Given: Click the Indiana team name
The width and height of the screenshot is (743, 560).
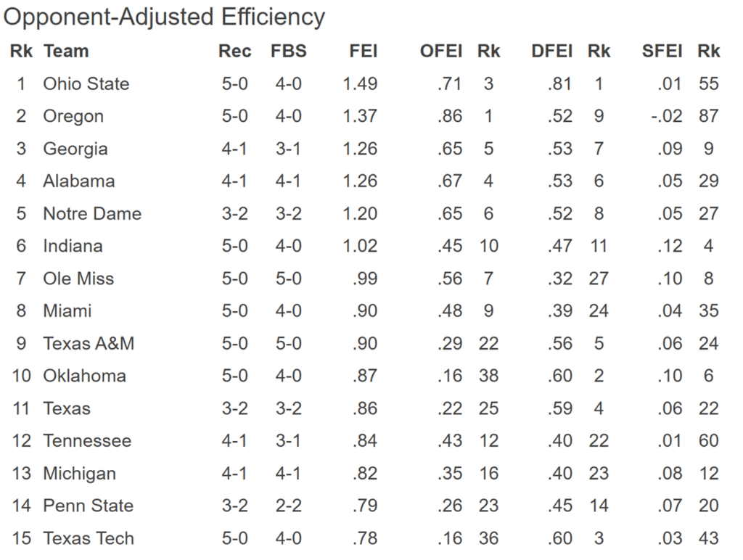Looking at the screenshot, I should click(73, 246).
